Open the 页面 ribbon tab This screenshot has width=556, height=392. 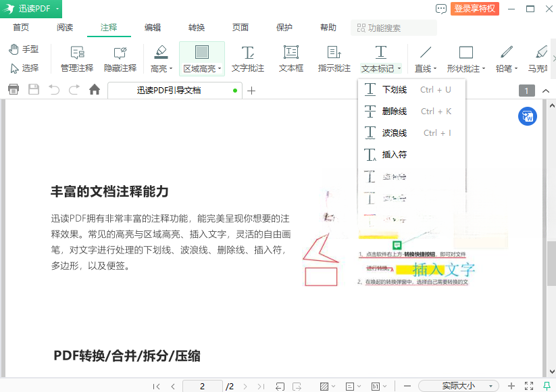tap(241, 27)
